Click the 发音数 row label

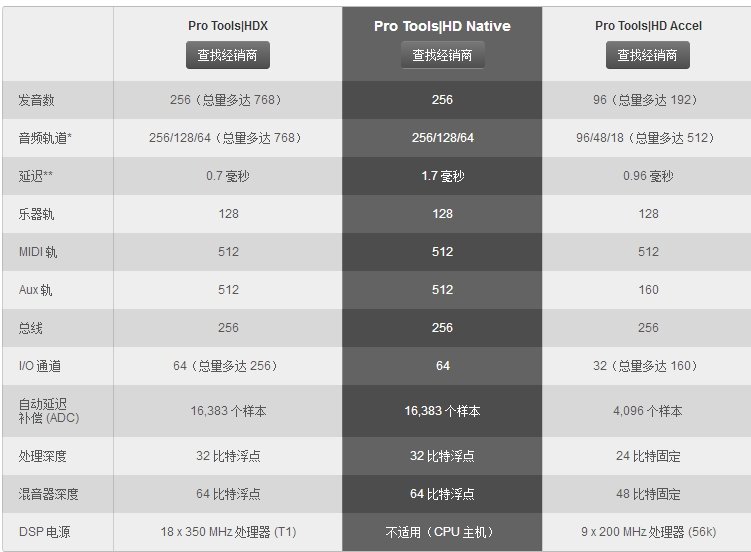(x=36, y=100)
